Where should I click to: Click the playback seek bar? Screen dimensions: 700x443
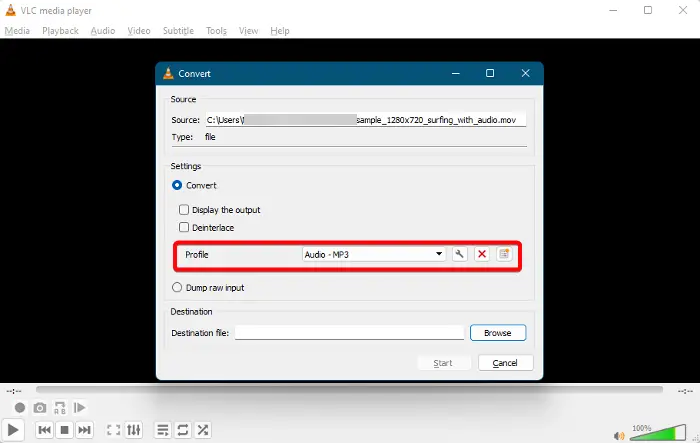click(x=349, y=390)
